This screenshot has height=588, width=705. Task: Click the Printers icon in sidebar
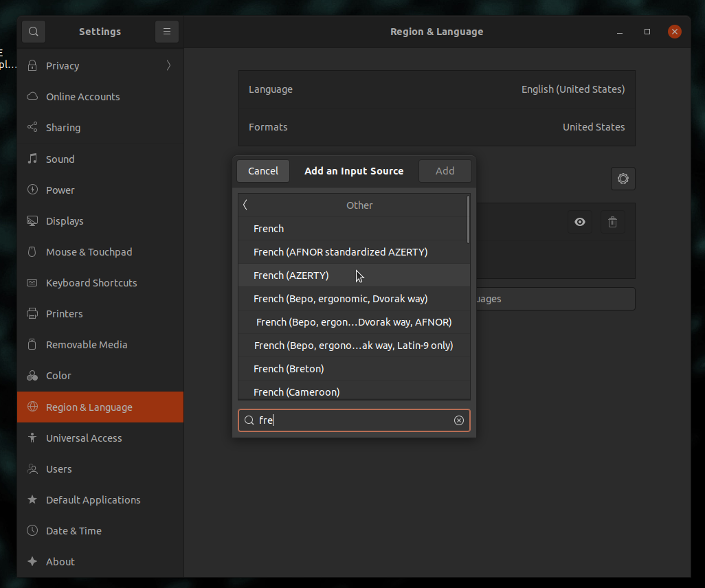32,314
